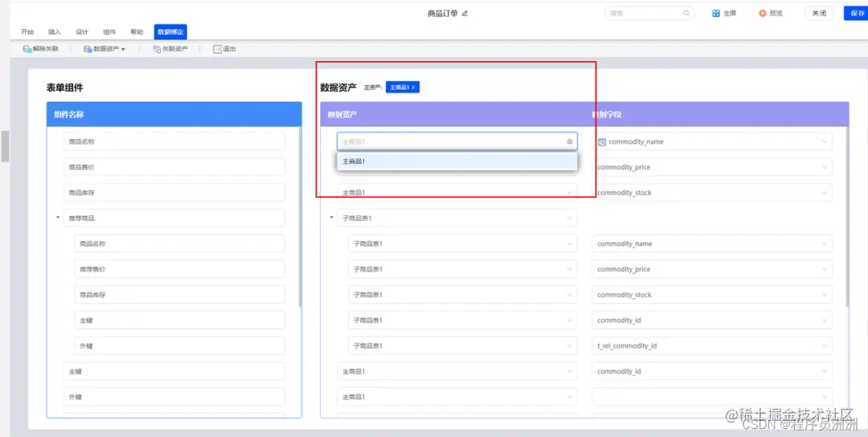The height and width of the screenshot is (437, 868).
Task: Click the 关闭 button
Action: click(819, 14)
